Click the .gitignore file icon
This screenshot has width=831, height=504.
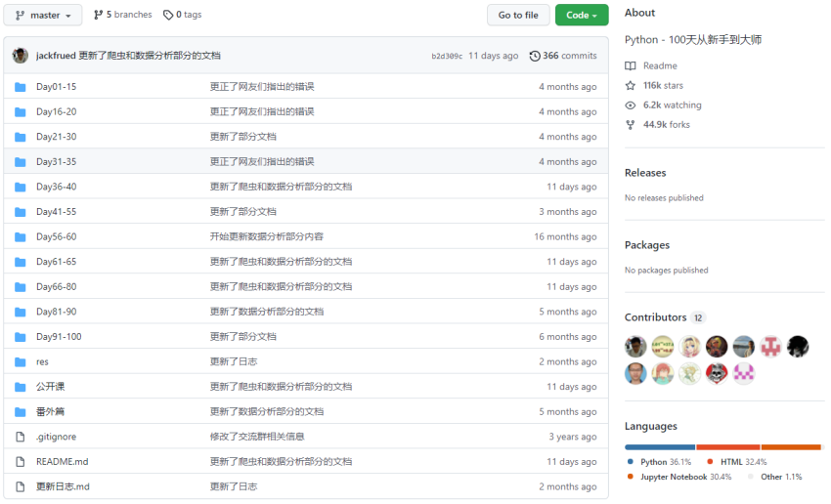click(x=21, y=437)
